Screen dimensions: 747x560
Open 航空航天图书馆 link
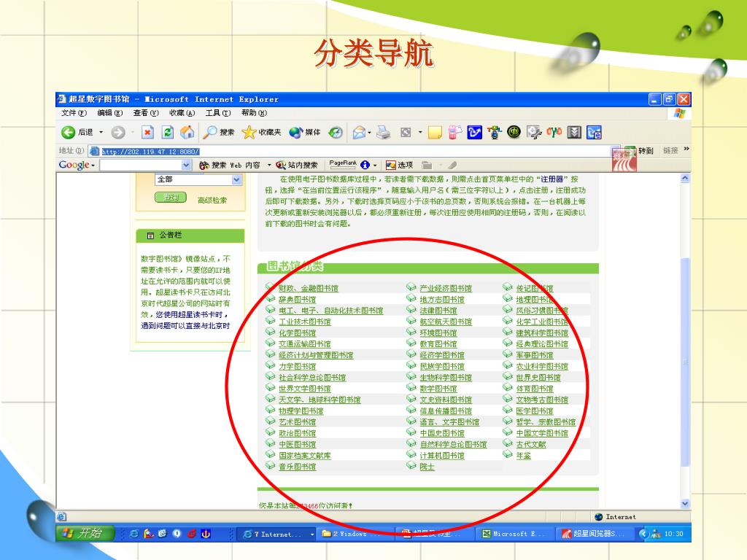(446, 322)
